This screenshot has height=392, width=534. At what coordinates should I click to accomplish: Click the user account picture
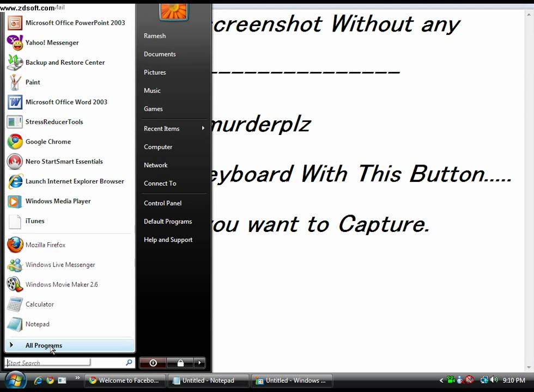[x=174, y=11]
